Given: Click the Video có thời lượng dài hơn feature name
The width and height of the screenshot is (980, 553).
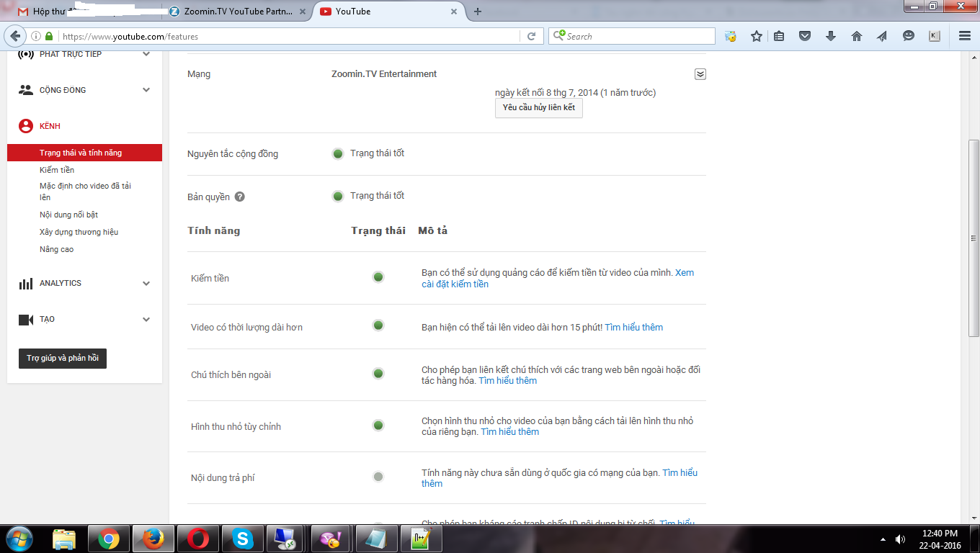Looking at the screenshot, I should (x=246, y=328).
